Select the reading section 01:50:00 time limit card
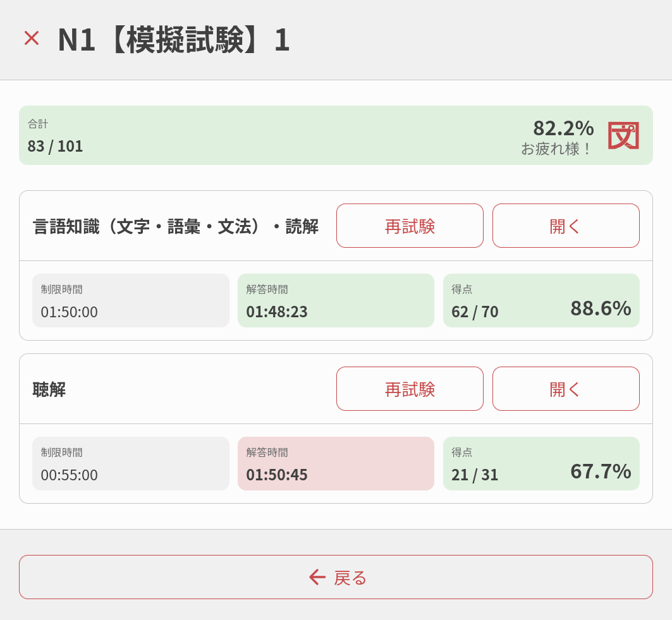This screenshot has width=672, height=620. pos(131,301)
